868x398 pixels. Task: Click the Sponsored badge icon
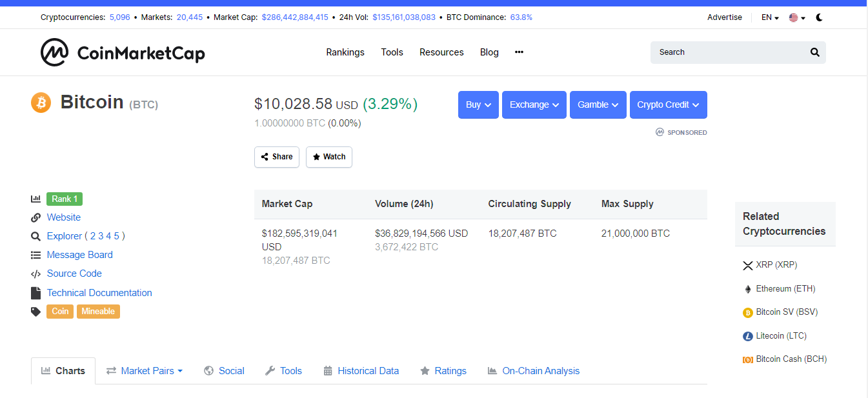pos(660,132)
